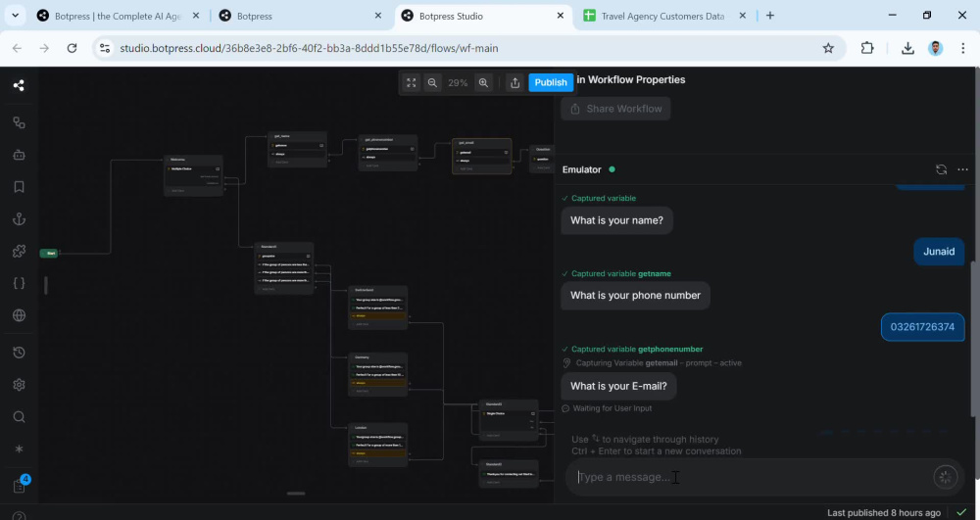The image size is (980, 520).
Task: Select the Start node on canvas
Action: tap(49, 253)
